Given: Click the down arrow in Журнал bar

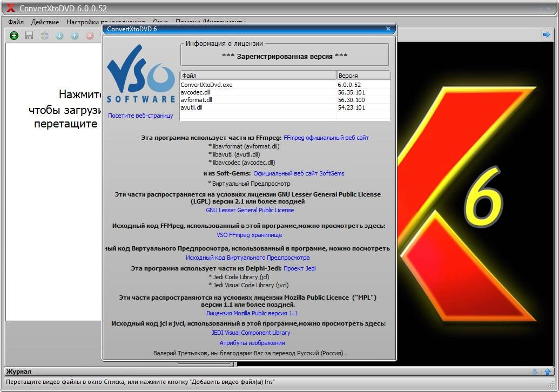Looking at the screenshot, I should click(535, 371).
